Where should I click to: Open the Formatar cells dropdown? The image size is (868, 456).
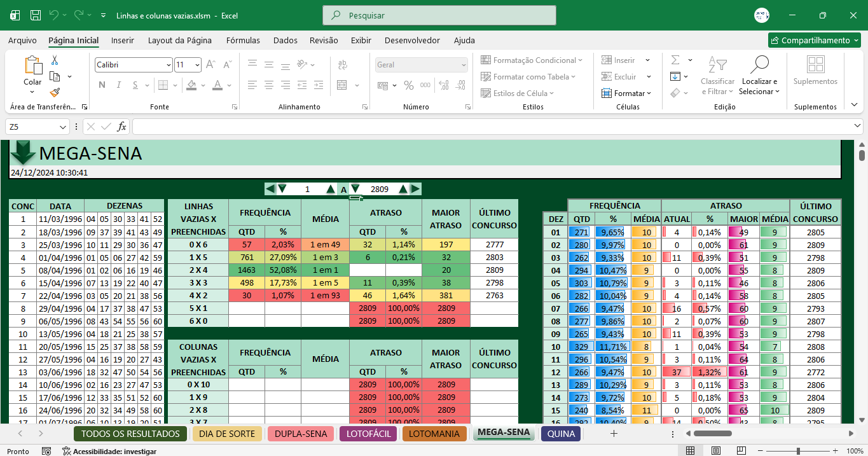626,93
